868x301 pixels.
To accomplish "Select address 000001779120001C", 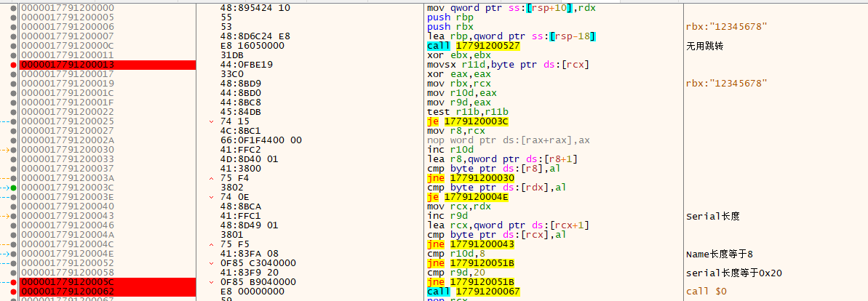I will [68, 93].
